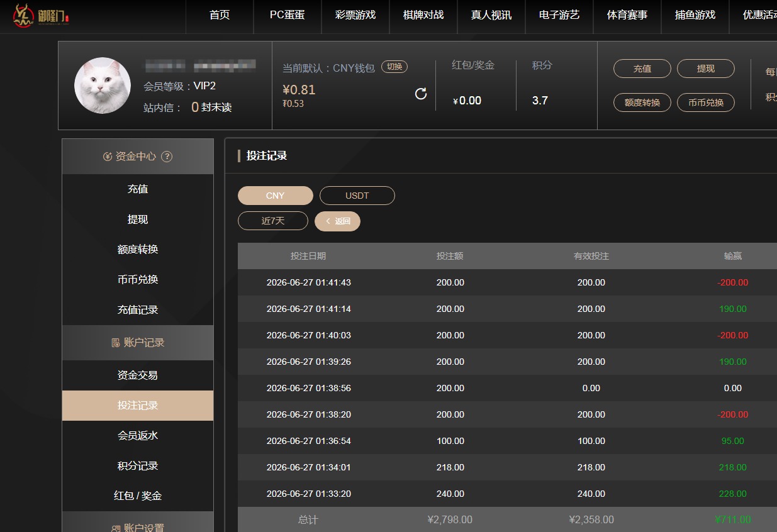777x532 pixels.
Task: Click the total win ¥711.00
Action: 733,520
